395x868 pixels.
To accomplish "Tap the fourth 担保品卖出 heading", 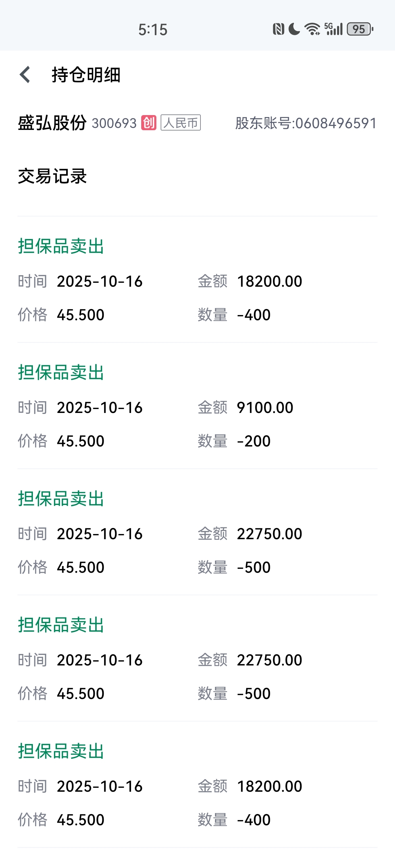I will pos(61,625).
